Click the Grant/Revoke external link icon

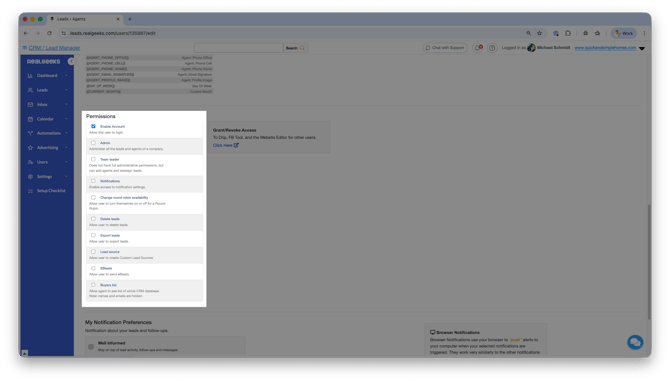click(236, 145)
